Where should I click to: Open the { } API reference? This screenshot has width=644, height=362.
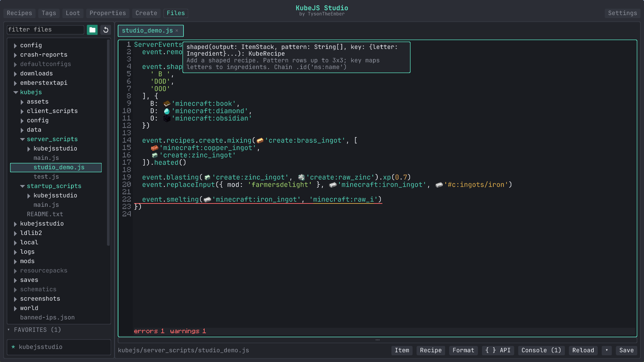pos(498,350)
